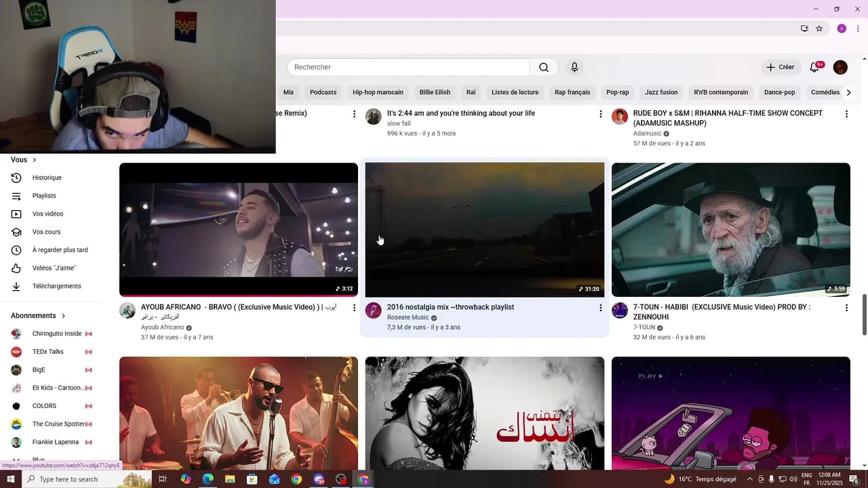
Task: Open the Chrome profile avatar
Action: [842, 28]
